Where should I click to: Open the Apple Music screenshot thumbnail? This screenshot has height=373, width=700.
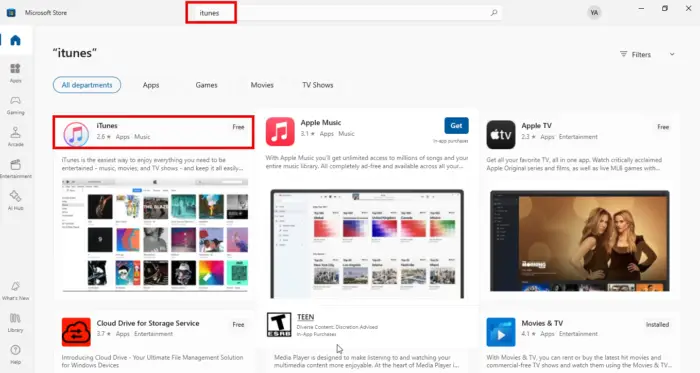coord(367,244)
